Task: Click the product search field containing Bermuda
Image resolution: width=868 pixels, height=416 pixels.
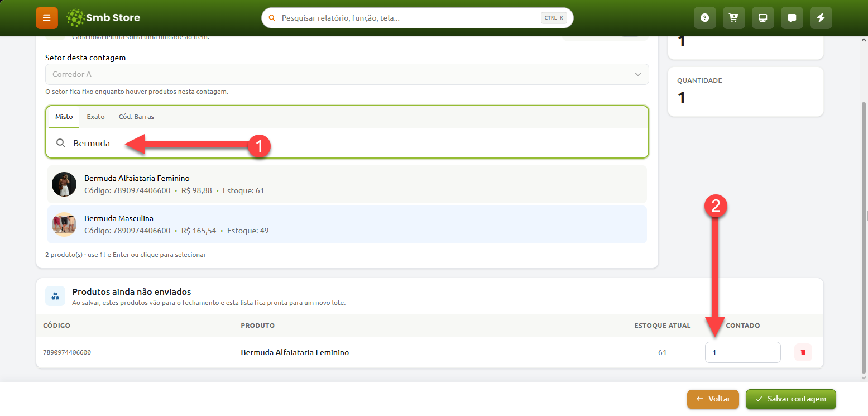Action: 347,144
